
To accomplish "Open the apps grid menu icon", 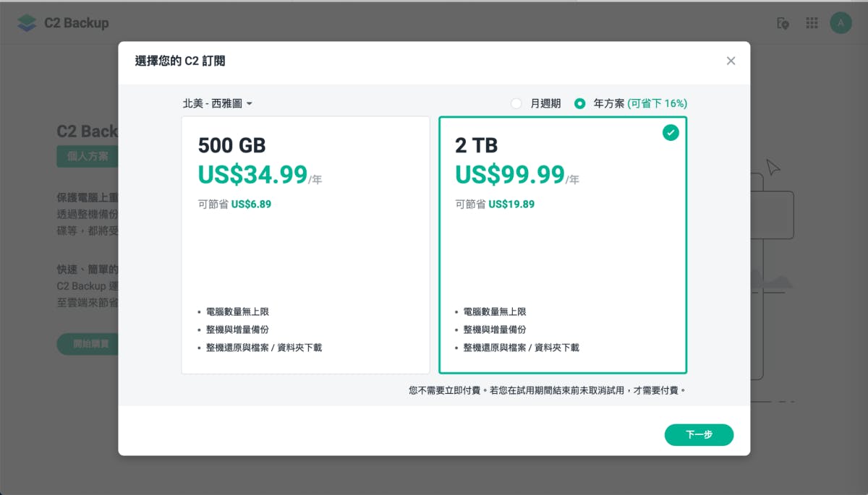I will point(812,23).
